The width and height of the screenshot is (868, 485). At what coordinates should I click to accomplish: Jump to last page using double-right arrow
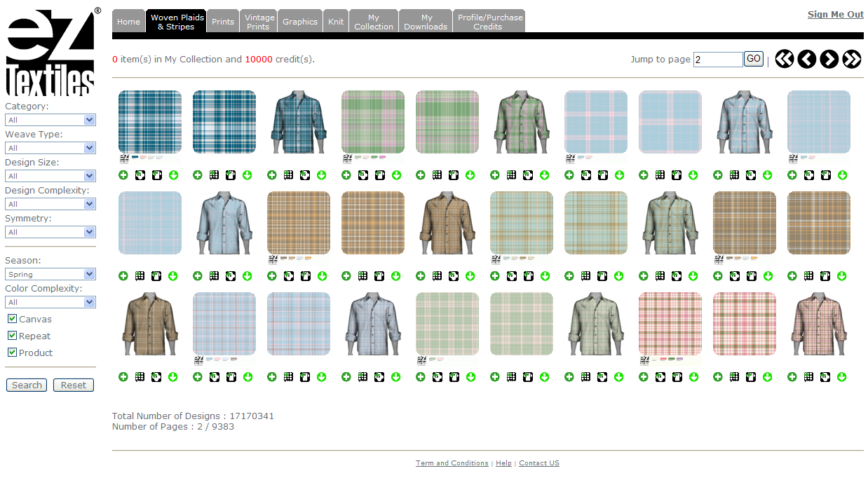pos(852,59)
